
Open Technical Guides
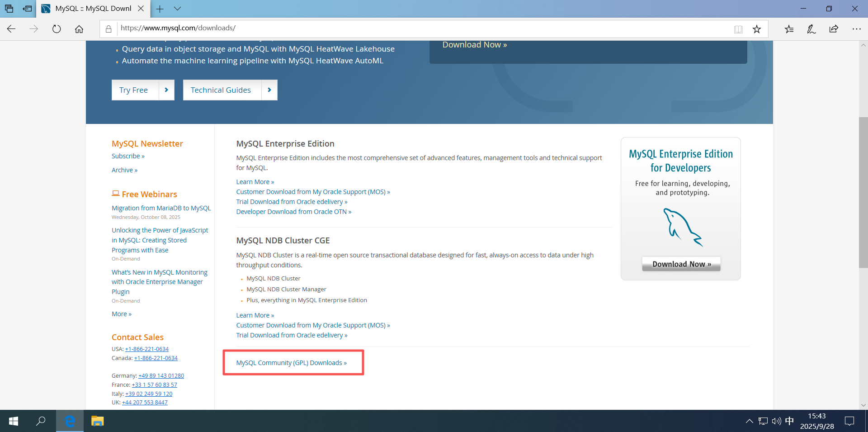pos(222,90)
